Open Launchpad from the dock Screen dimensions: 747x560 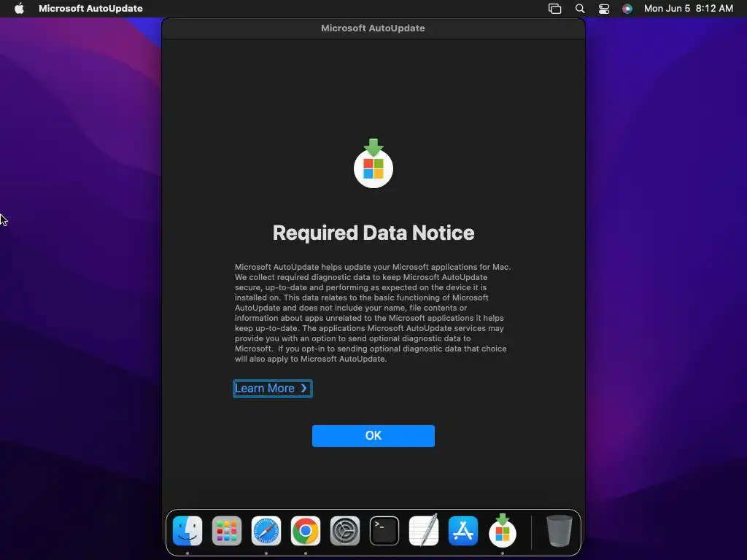[227, 531]
